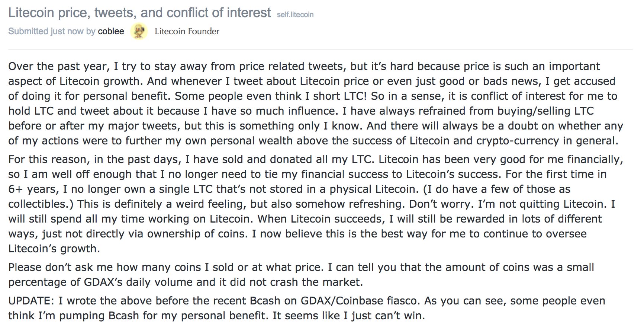Open the post title about Litecoin price

139,13
